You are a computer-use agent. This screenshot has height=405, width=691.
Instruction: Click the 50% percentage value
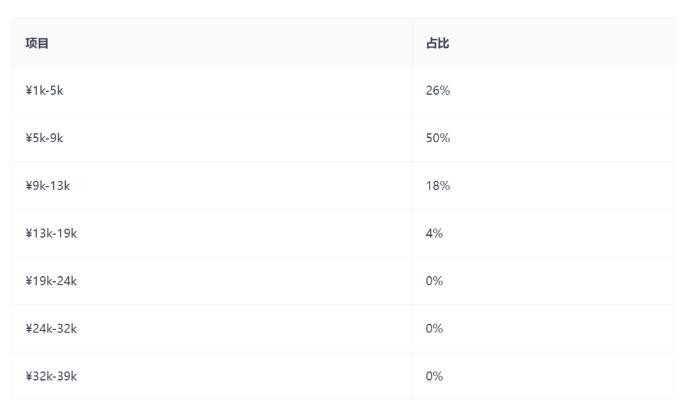(x=438, y=138)
